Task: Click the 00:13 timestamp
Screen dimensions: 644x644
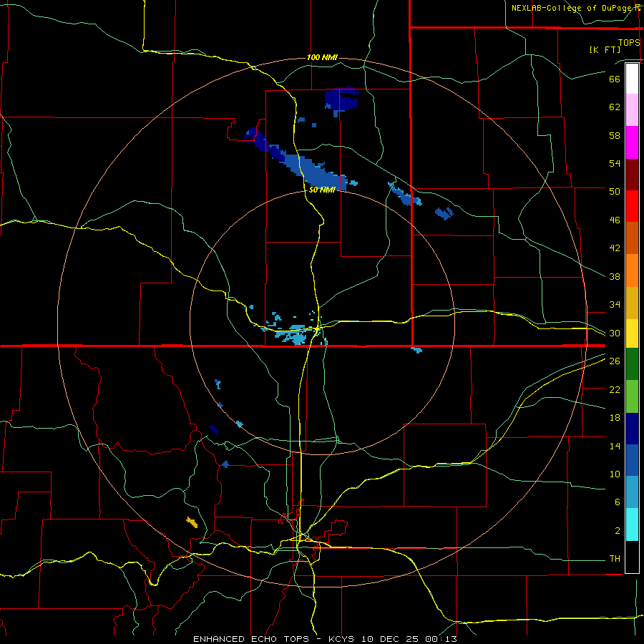Action: tap(441, 639)
